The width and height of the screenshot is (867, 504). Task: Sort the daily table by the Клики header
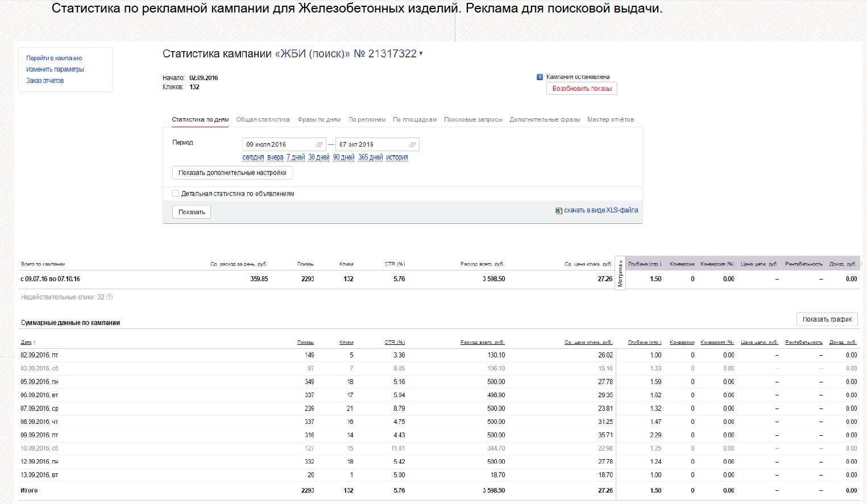click(346, 343)
